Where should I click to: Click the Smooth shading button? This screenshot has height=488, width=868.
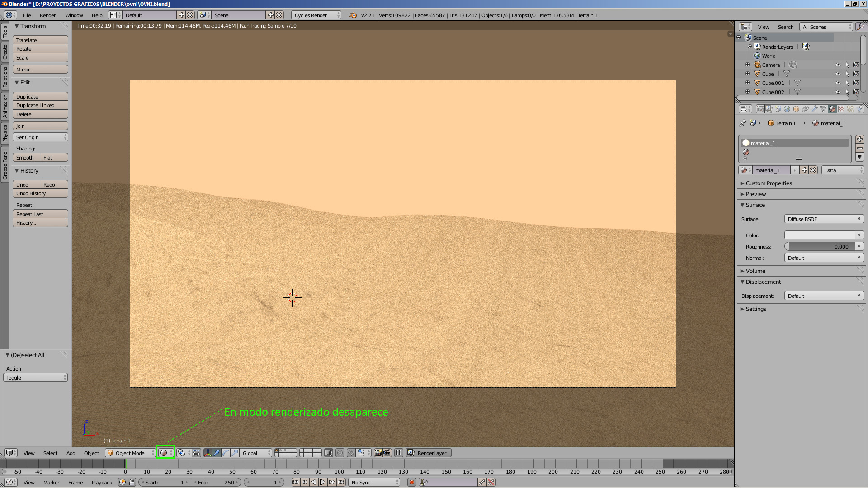tap(26, 158)
